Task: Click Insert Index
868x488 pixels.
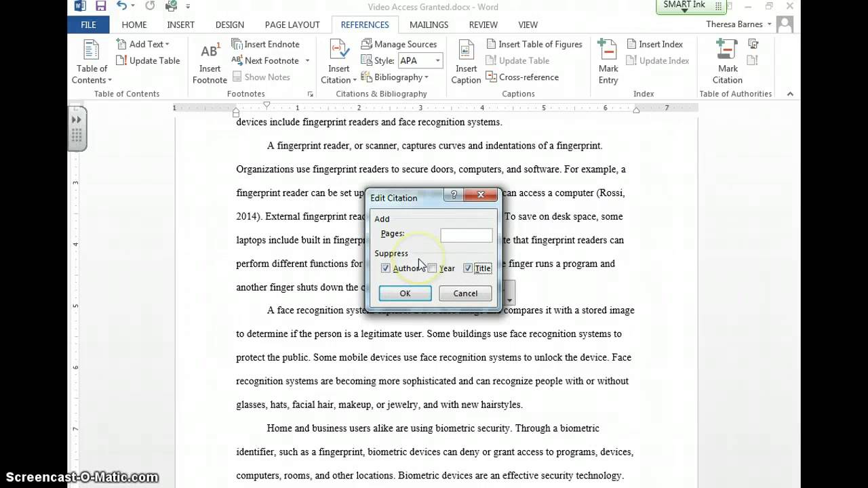Action: tap(654, 44)
